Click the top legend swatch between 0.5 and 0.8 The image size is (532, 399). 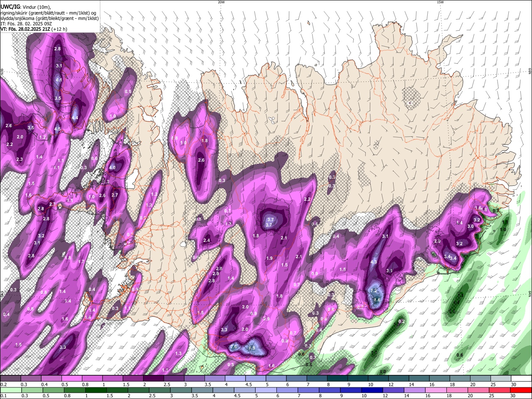(71, 379)
